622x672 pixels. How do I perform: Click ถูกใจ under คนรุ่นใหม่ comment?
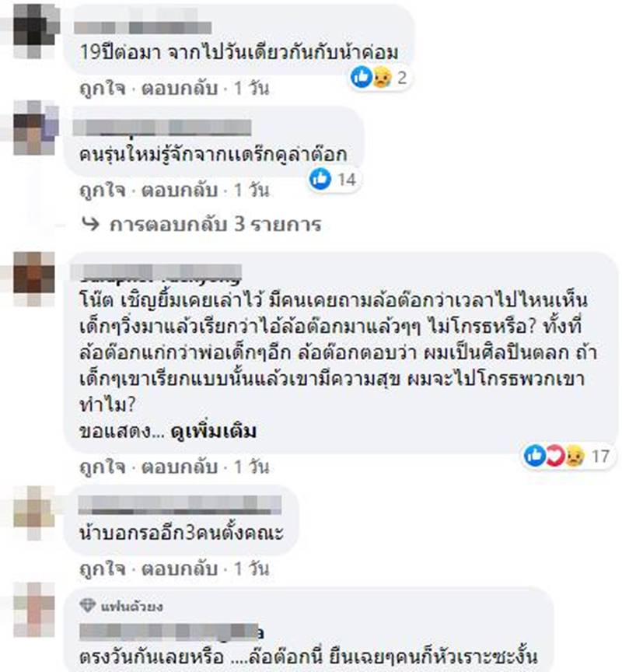coord(103,190)
